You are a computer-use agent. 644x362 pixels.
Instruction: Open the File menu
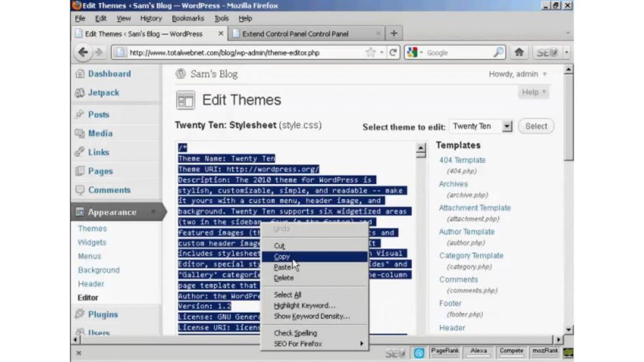[x=80, y=18]
